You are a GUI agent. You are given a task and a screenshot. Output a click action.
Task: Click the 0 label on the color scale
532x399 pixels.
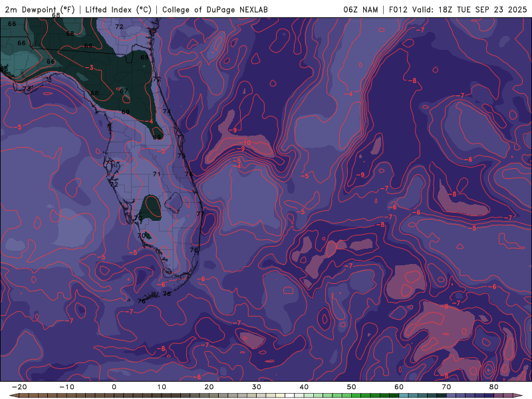click(x=114, y=387)
